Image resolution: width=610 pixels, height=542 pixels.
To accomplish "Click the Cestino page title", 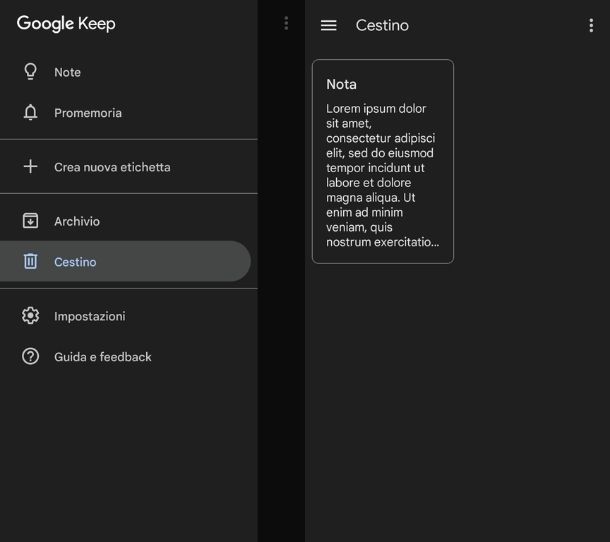I will click(382, 25).
